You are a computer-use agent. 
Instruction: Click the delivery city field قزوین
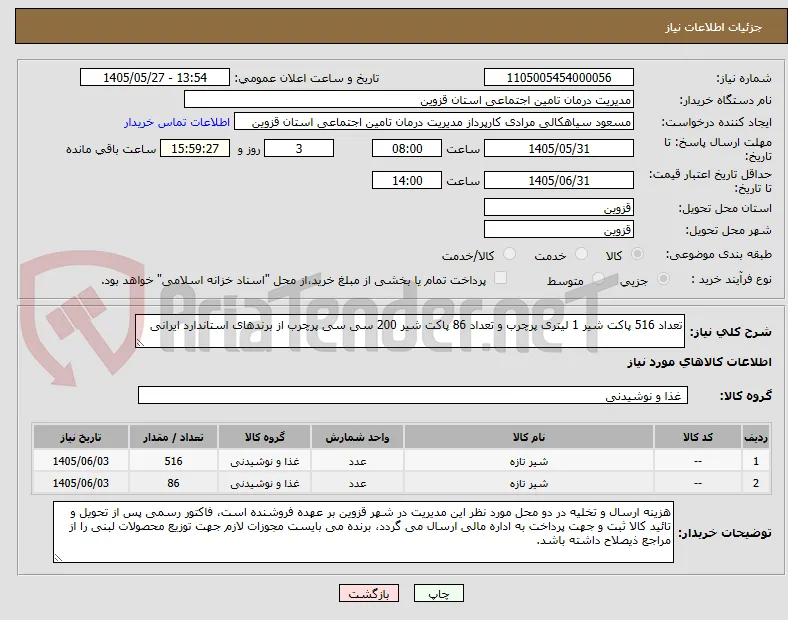[x=558, y=229]
